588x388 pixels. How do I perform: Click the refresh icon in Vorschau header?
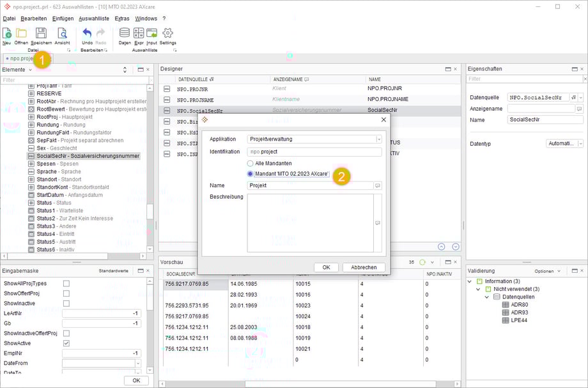pyautogui.click(x=422, y=262)
